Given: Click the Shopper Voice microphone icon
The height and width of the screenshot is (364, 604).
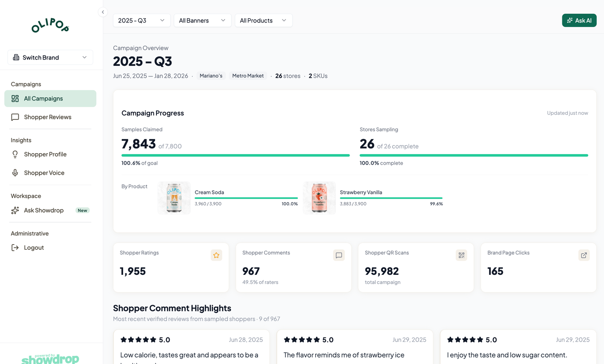Looking at the screenshot, I should pos(15,173).
